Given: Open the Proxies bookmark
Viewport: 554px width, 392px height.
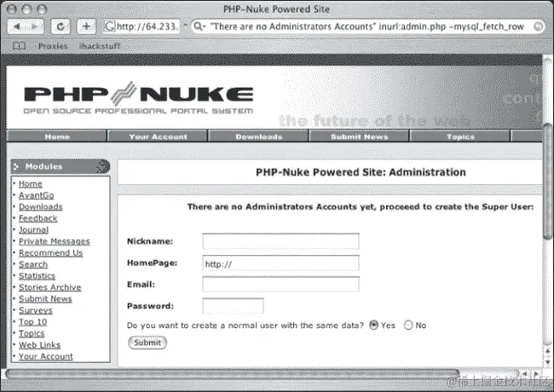Looking at the screenshot, I should (53, 46).
